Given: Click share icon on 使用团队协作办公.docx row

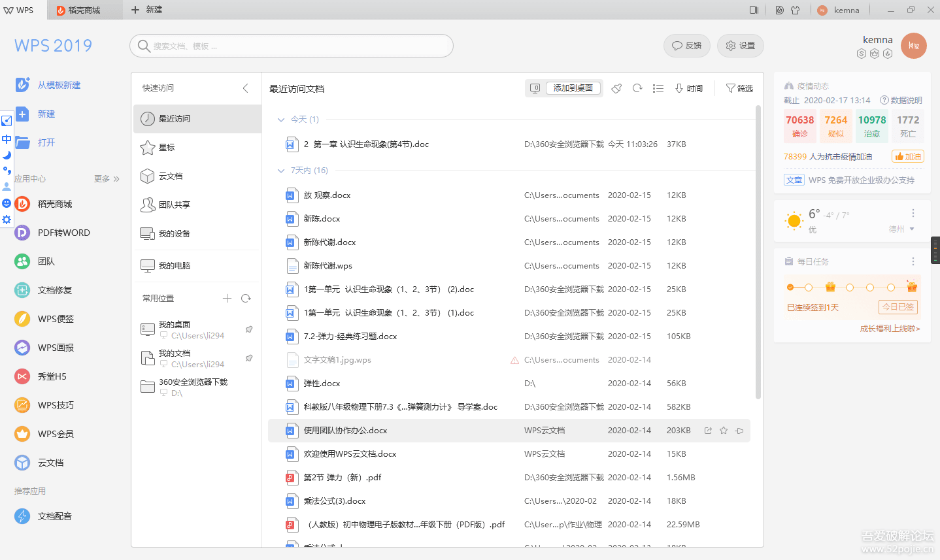Looking at the screenshot, I should tap(708, 431).
